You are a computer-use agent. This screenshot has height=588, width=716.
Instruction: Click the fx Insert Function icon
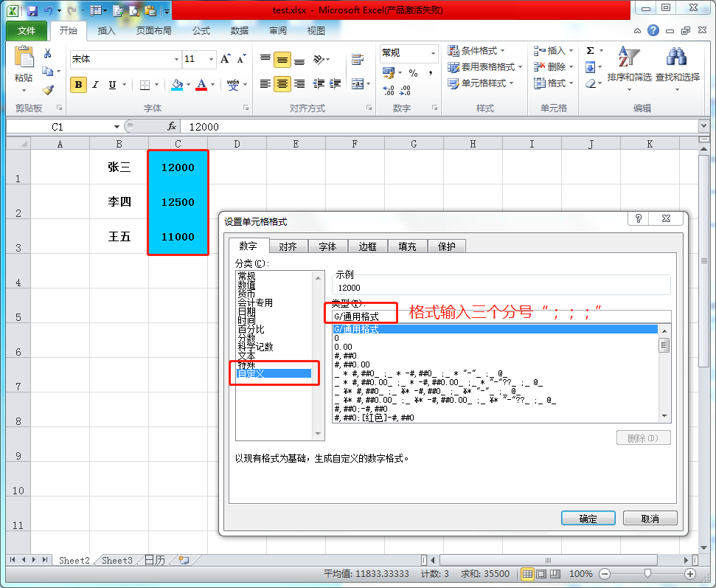point(172,126)
